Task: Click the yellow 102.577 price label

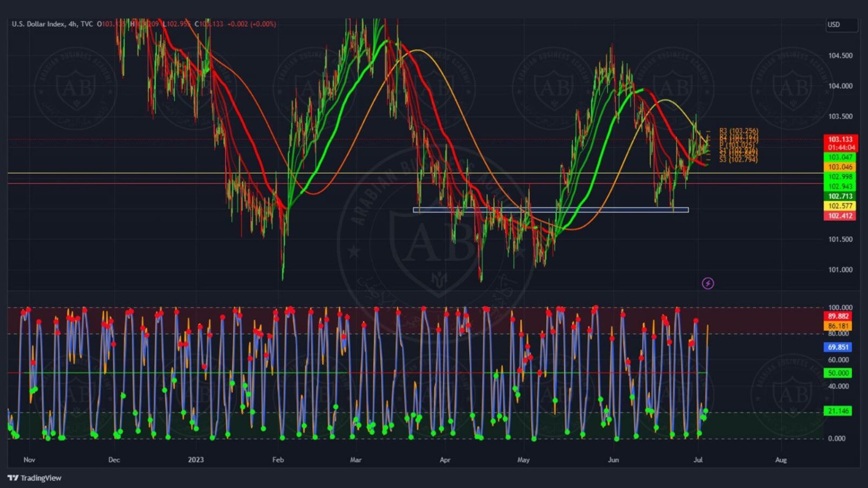Action: coord(840,206)
